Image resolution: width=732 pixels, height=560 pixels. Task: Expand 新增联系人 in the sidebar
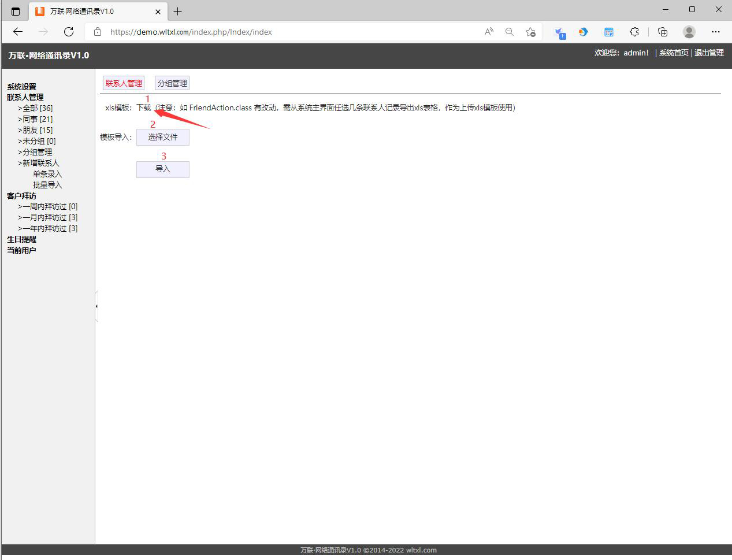pyautogui.click(x=39, y=163)
